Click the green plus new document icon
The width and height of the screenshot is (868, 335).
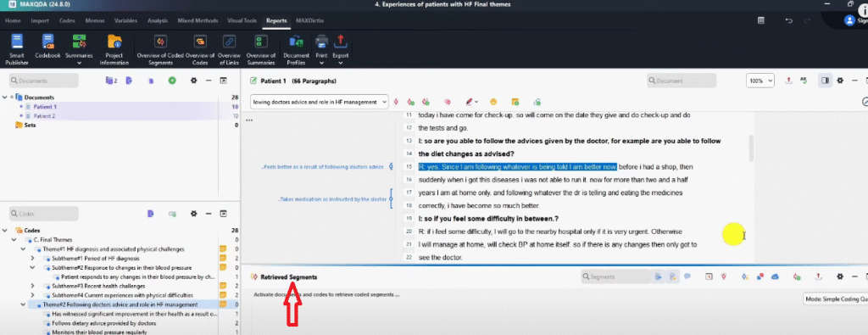pos(172,81)
